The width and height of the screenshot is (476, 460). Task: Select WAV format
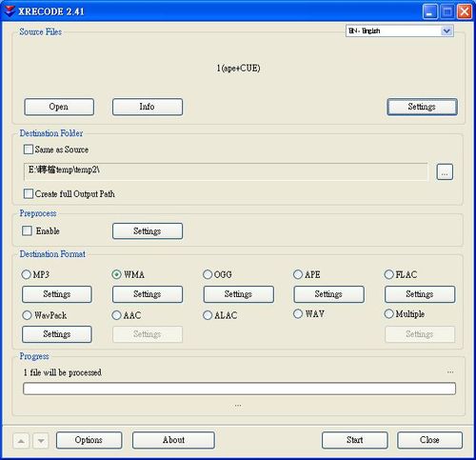coord(298,314)
